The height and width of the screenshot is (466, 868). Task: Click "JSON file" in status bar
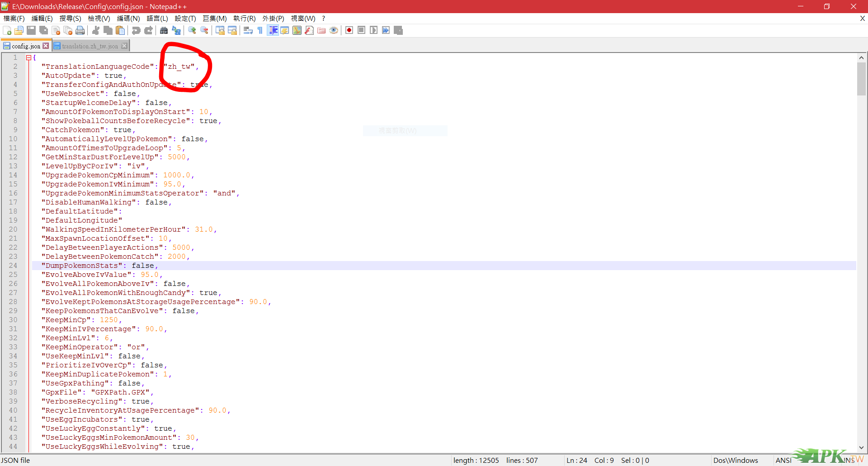(x=16, y=461)
